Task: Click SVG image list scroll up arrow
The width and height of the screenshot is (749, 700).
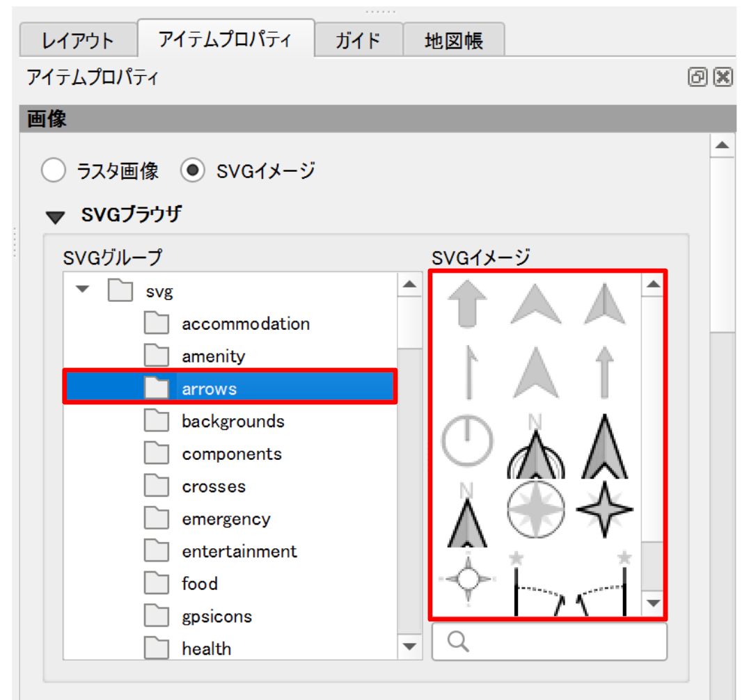Action: coord(653,285)
